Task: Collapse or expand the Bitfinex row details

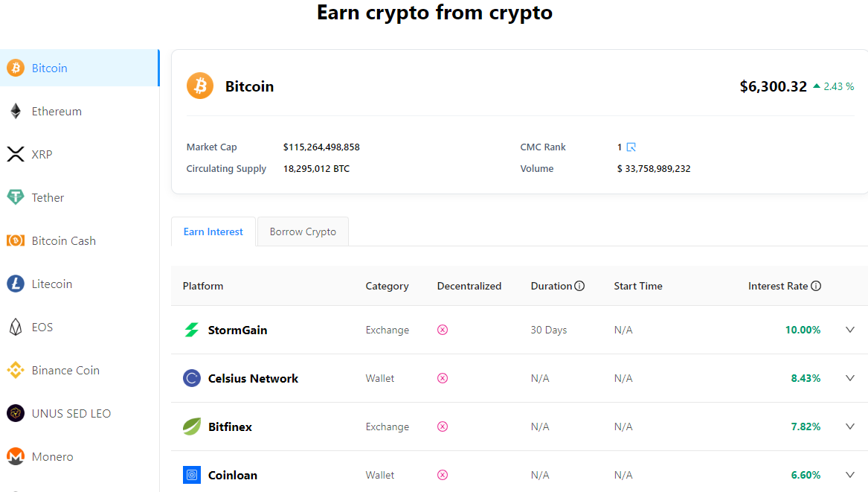Action: (849, 426)
